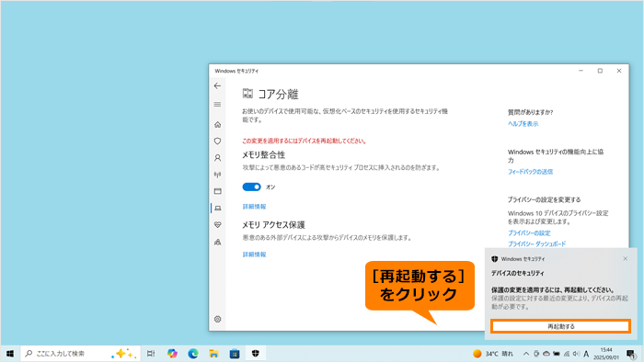Click the 再起動する button in notification
This screenshot has width=644, height=362.
[x=560, y=326]
